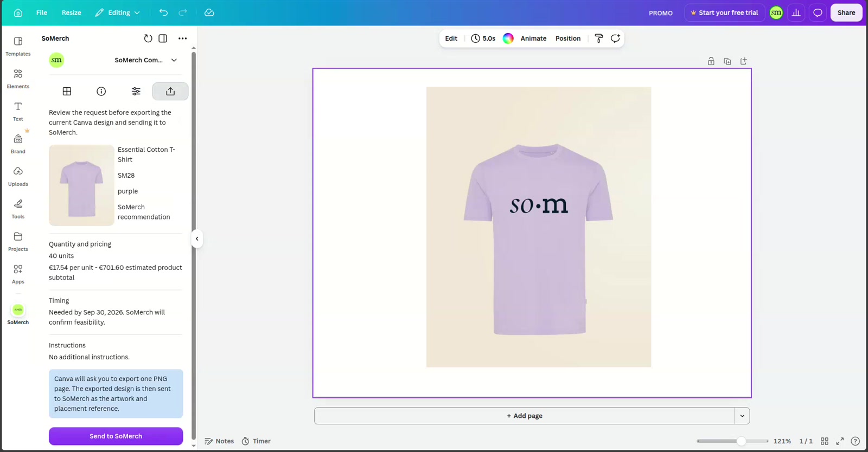The height and width of the screenshot is (452, 868).
Task: Click the purple T-shirt product thumbnail
Action: 81,185
